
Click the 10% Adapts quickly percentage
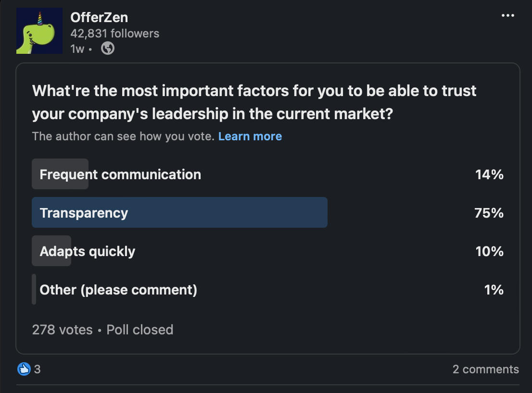pos(489,251)
